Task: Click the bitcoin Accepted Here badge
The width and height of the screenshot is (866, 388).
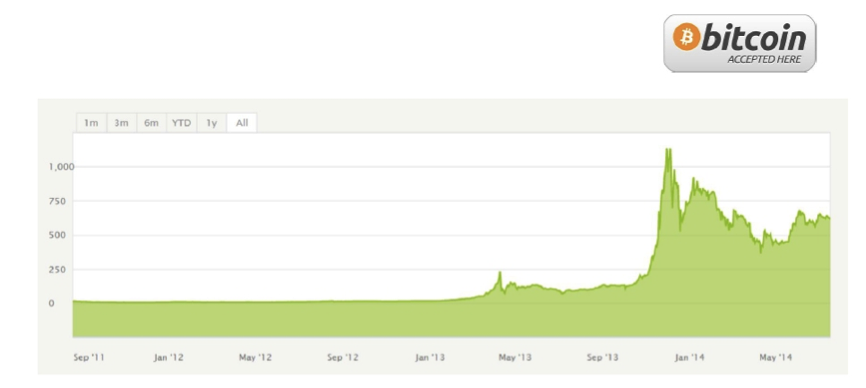Action: [x=740, y=43]
